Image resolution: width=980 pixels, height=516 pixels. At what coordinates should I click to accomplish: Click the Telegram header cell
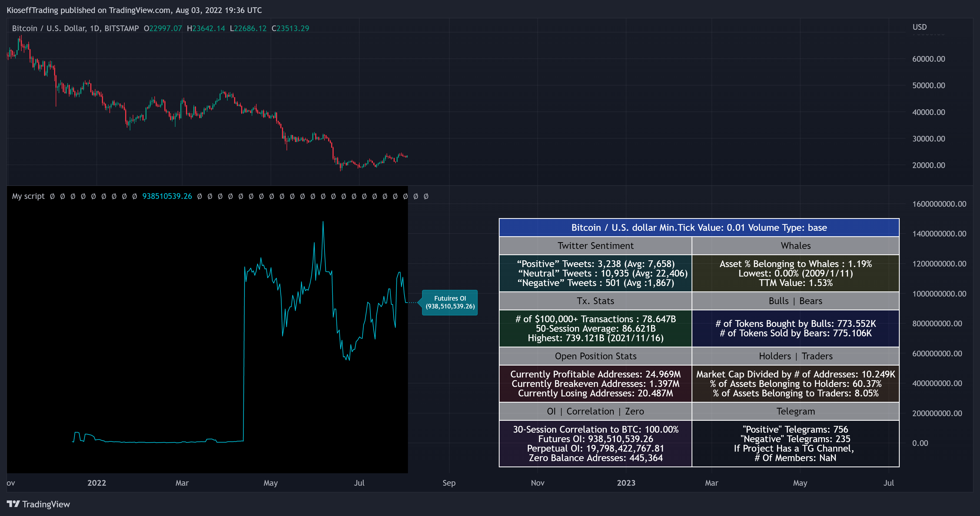click(x=795, y=411)
